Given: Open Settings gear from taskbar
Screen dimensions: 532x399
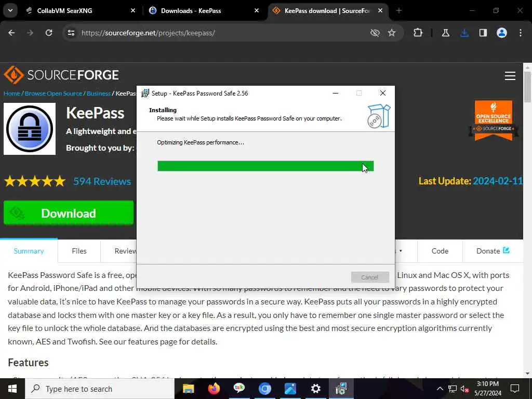Looking at the screenshot, I should pos(315,389).
